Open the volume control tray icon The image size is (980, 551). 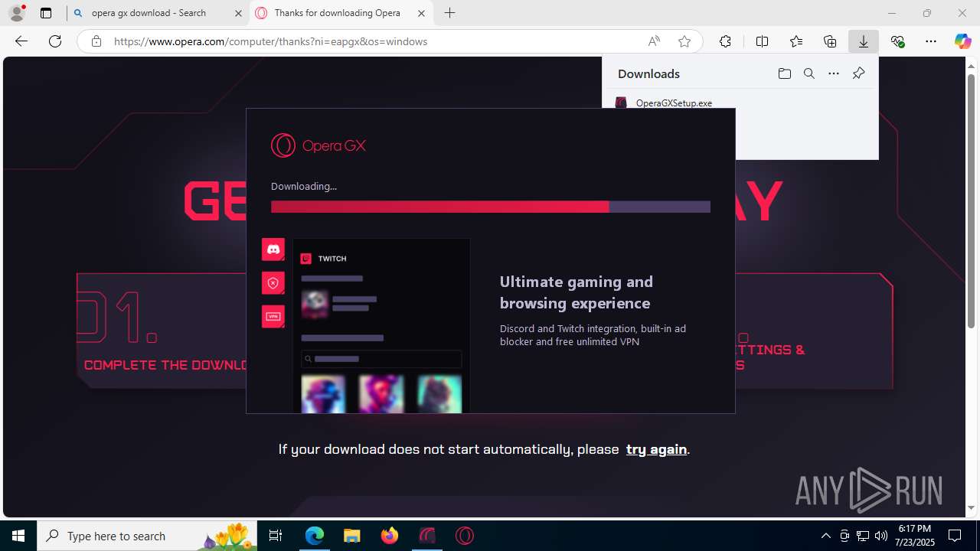click(881, 536)
